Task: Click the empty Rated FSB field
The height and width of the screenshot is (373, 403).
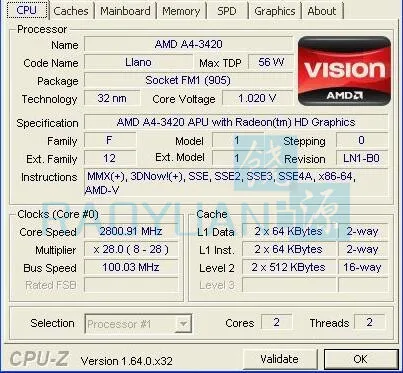Action: (131, 285)
